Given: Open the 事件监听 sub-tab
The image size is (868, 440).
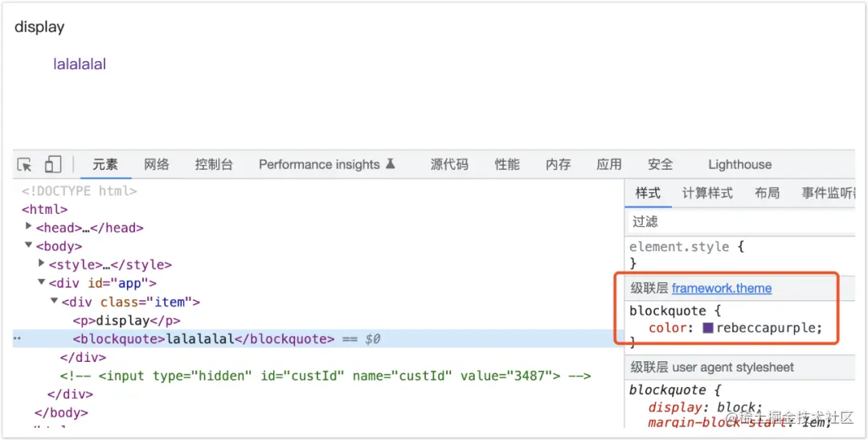Looking at the screenshot, I should [828, 193].
